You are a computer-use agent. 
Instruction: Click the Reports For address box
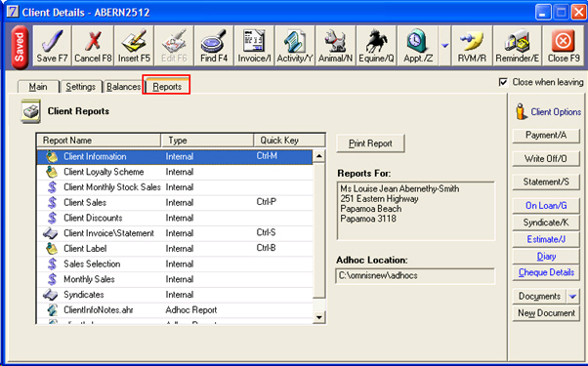point(416,211)
